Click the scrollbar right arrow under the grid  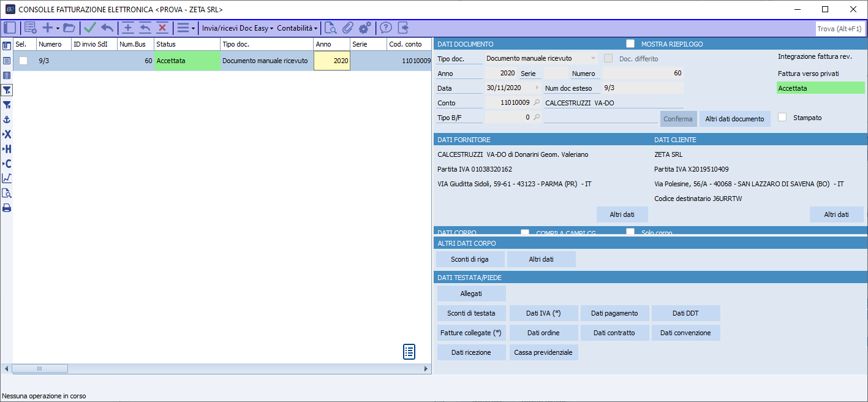pyautogui.click(x=426, y=369)
